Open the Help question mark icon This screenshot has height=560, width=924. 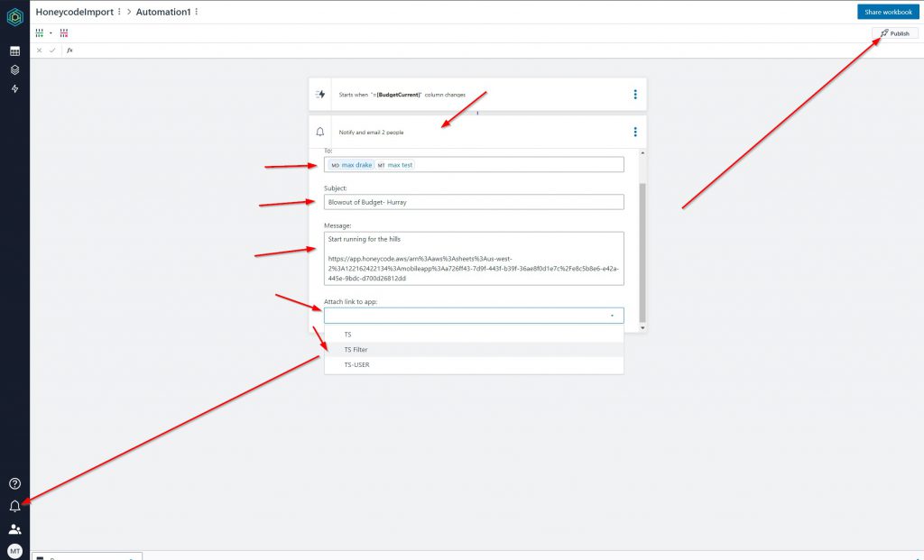click(x=14, y=484)
